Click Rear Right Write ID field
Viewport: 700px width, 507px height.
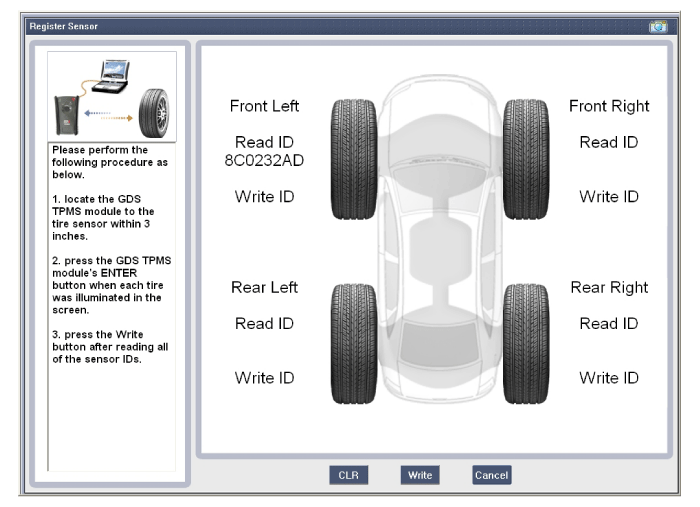(x=610, y=377)
